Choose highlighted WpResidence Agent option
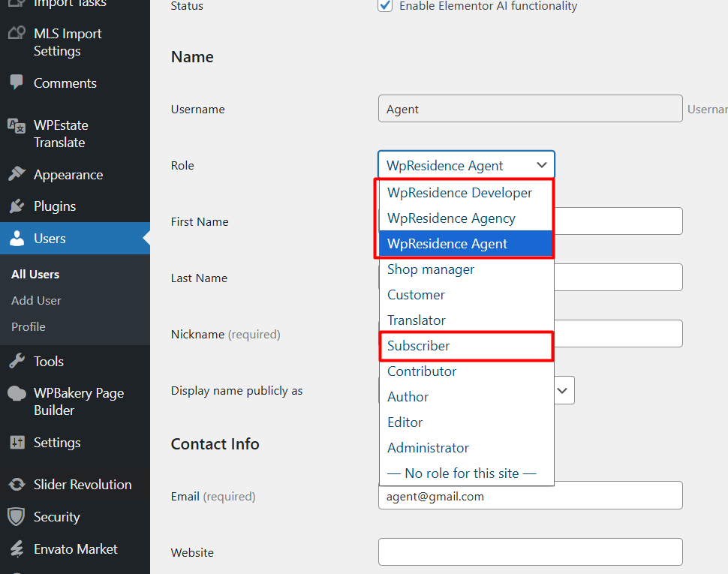 point(466,244)
